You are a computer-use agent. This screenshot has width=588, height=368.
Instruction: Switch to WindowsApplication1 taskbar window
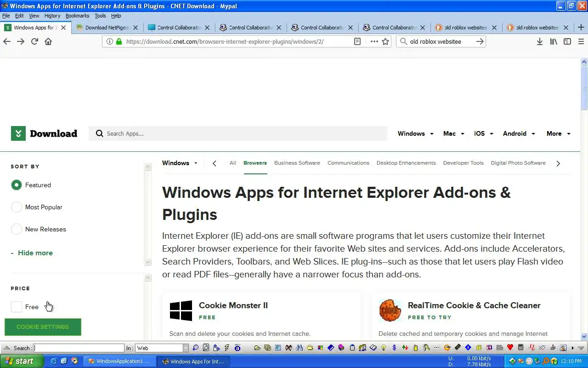(x=119, y=361)
